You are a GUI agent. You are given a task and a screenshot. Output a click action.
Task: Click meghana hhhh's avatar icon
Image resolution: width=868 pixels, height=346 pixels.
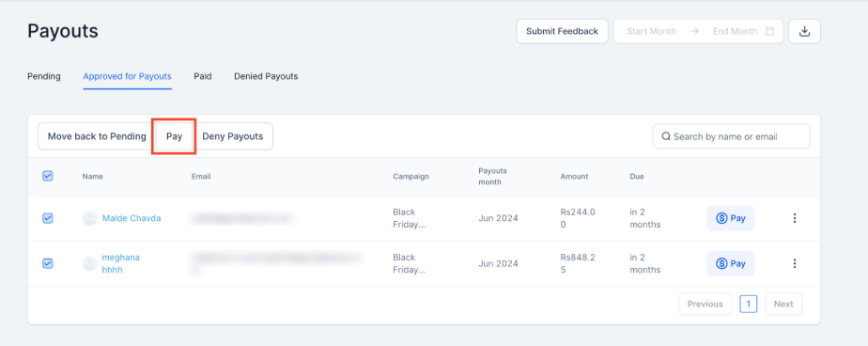coord(89,263)
